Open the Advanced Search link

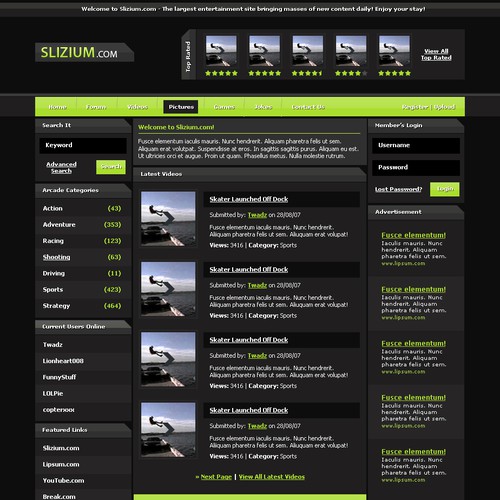coord(61,167)
